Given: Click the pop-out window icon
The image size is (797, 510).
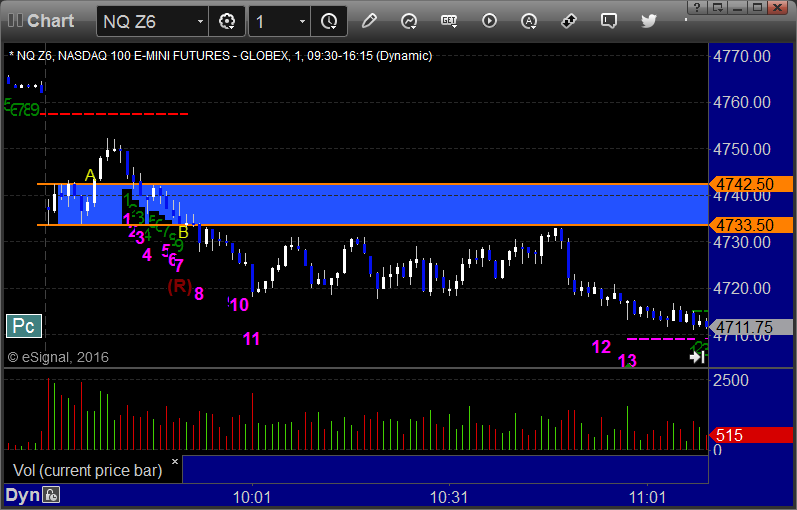Looking at the screenshot, I should coord(718,8).
